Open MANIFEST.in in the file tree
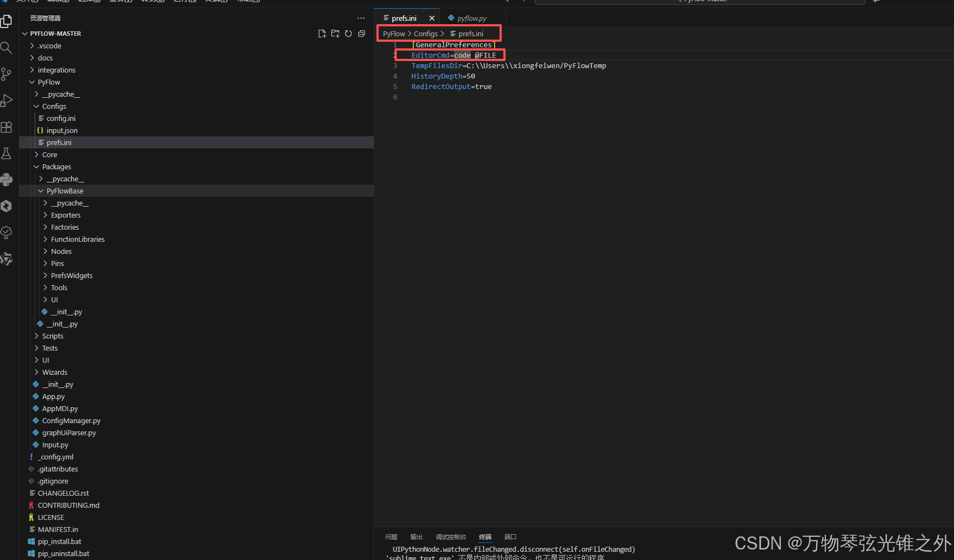Viewport: 954px width, 560px height. 58,529
